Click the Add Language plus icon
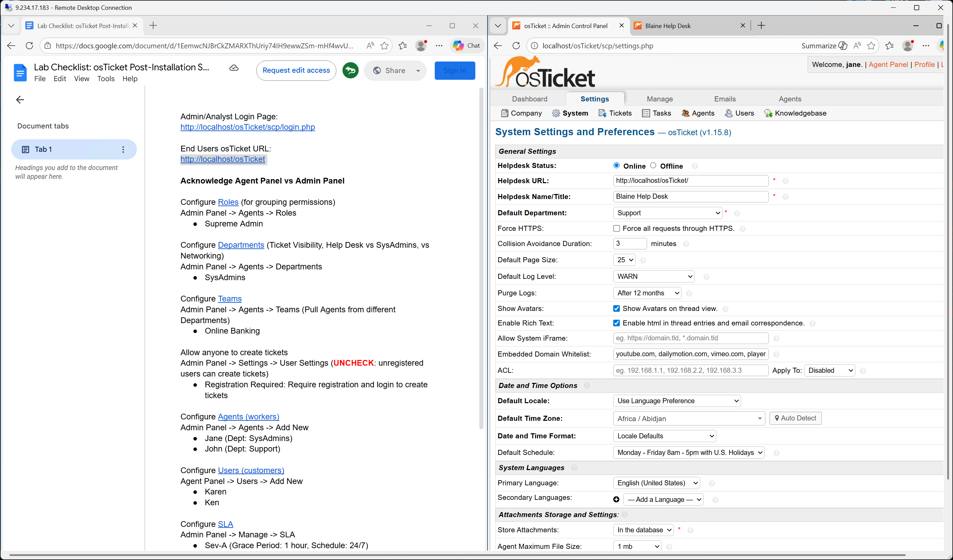The image size is (953, 560). click(x=616, y=500)
